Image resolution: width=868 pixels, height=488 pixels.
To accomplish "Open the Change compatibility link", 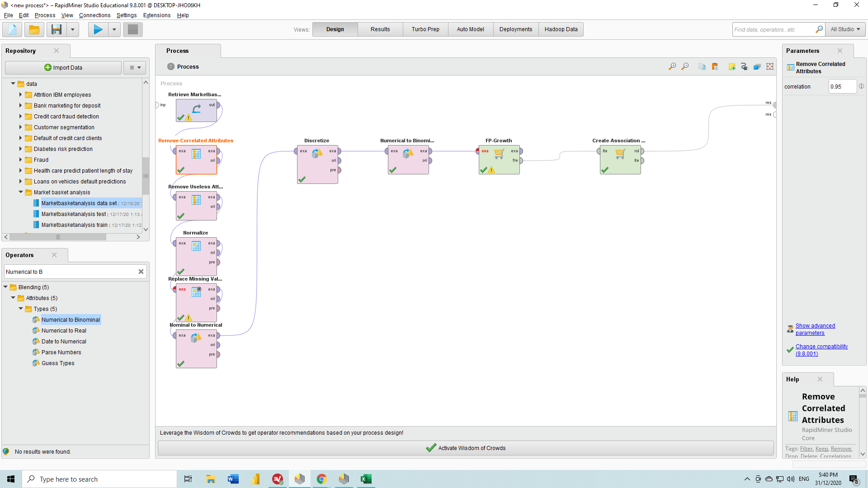I will coord(821,350).
